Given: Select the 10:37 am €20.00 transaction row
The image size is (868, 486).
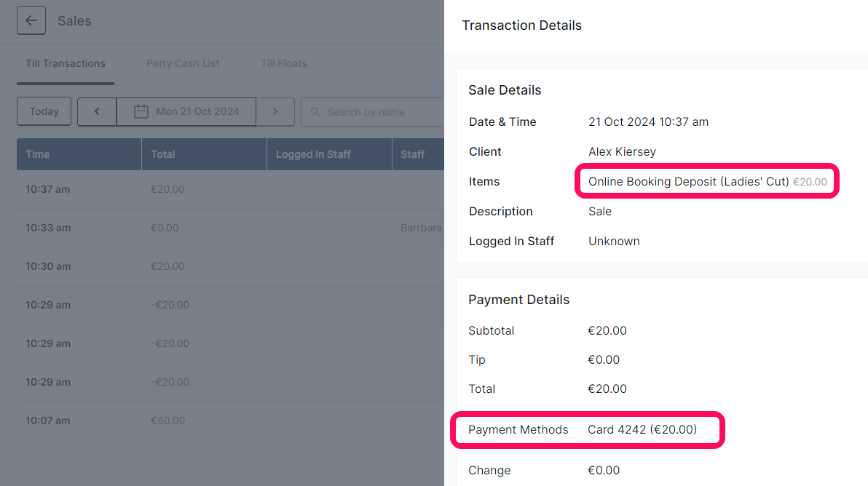Looking at the screenshot, I should pyautogui.click(x=230, y=189).
